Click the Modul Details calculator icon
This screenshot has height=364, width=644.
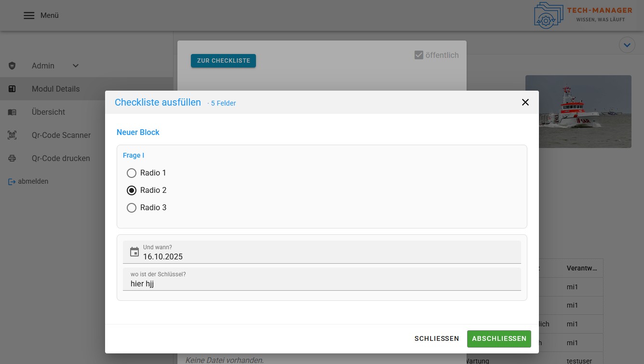pyautogui.click(x=12, y=89)
